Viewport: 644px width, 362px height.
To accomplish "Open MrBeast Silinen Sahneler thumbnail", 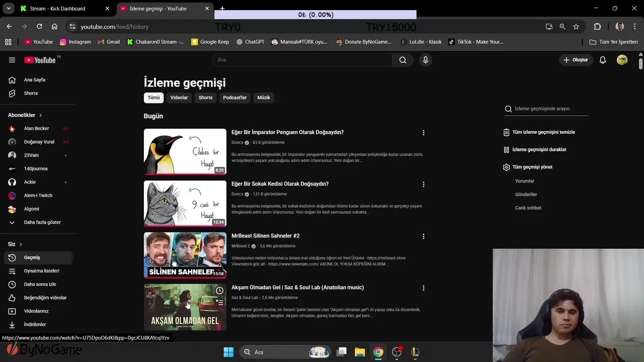I will pyautogui.click(x=185, y=255).
